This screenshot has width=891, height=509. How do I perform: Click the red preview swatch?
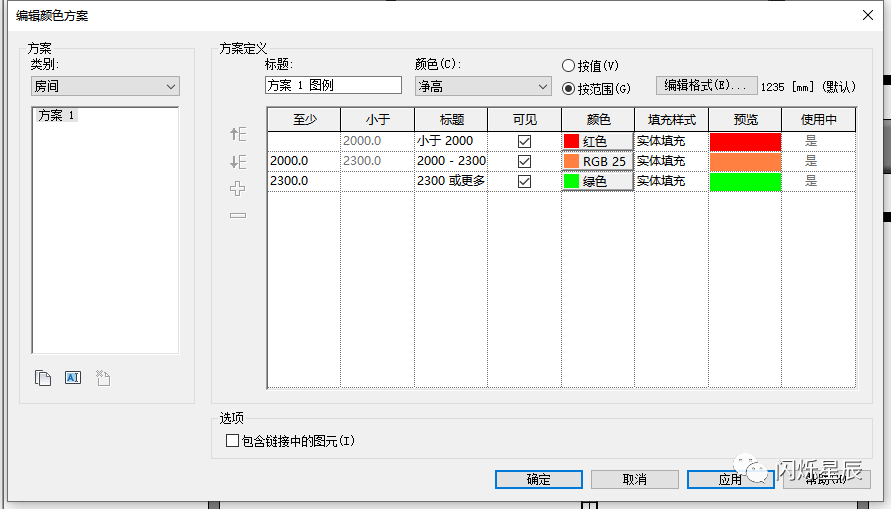746,141
